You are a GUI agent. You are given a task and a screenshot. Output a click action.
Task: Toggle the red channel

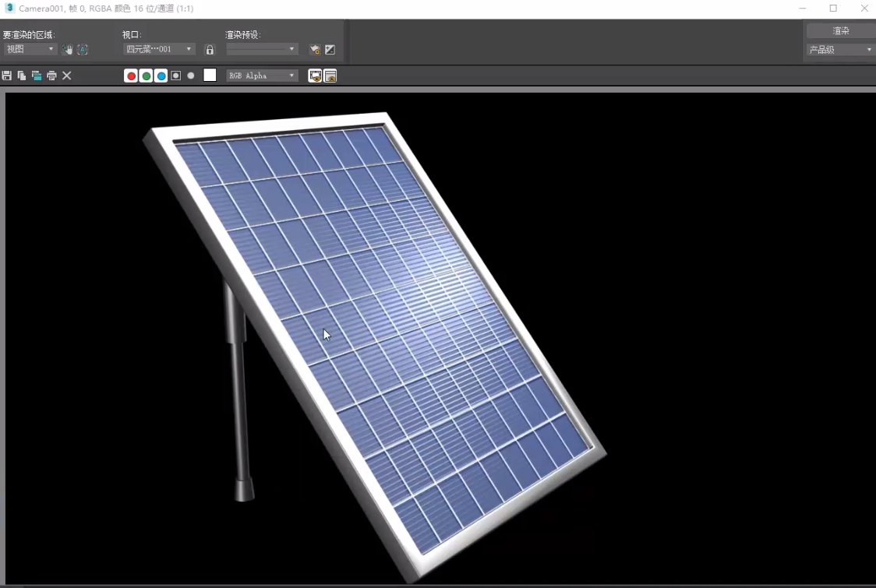coord(131,76)
